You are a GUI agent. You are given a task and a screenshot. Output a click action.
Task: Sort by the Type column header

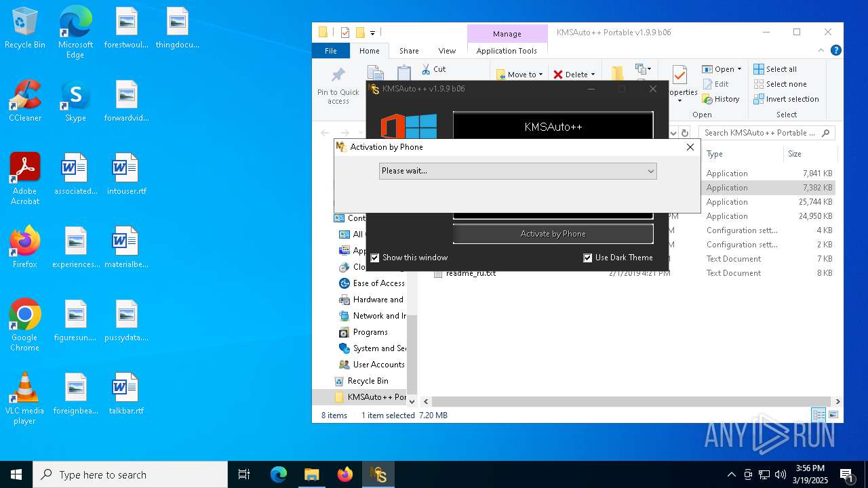point(743,154)
